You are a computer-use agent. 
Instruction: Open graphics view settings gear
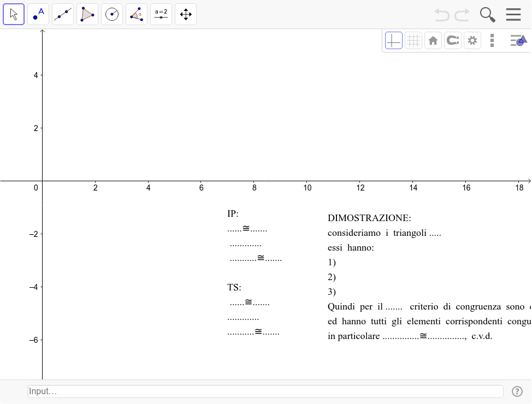472,41
